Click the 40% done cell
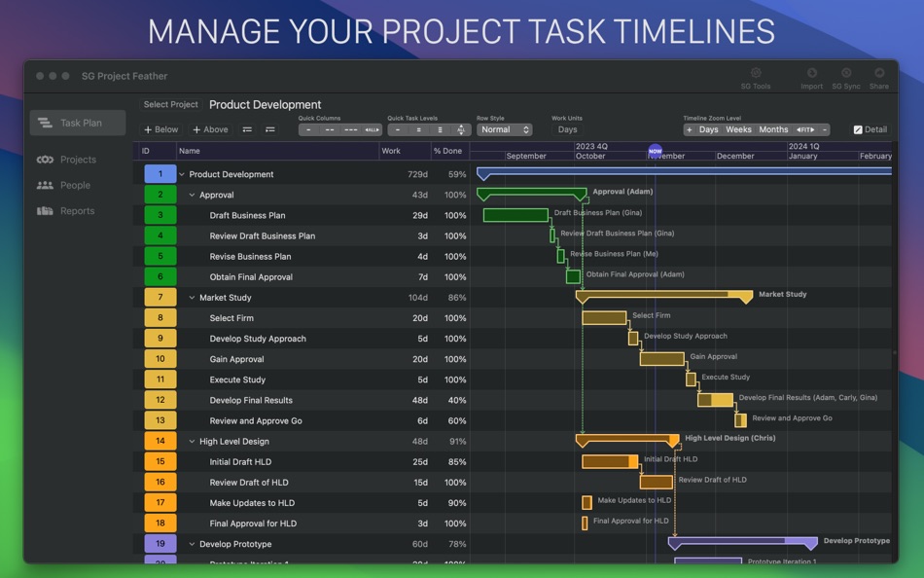 coord(457,401)
